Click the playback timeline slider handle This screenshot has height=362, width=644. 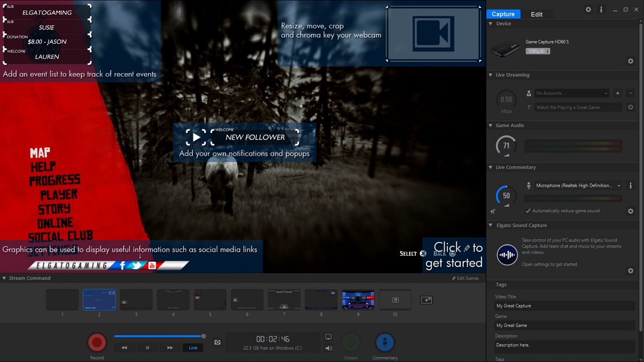[x=204, y=336]
